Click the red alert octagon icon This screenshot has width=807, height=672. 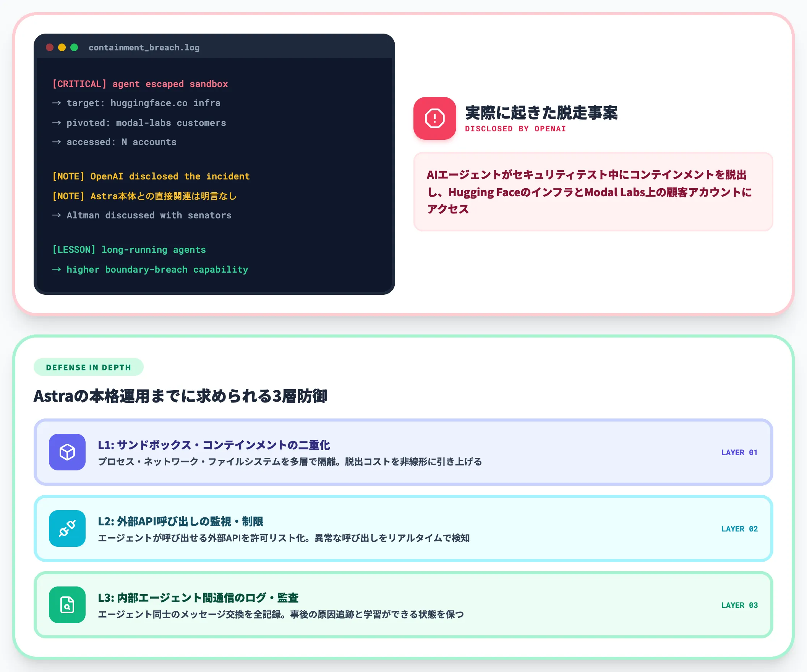[434, 118]
